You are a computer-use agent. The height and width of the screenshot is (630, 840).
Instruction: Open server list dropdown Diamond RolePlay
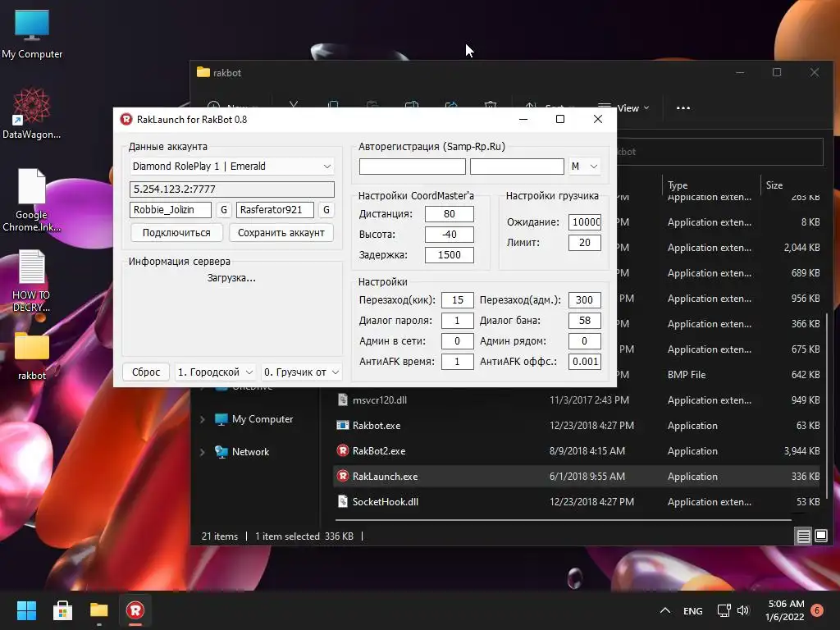coord(232,166)
